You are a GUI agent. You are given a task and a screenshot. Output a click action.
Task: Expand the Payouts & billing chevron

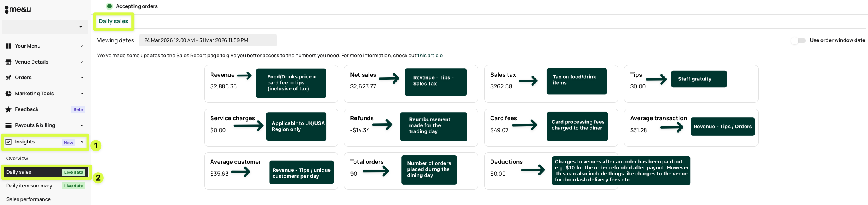tap(82, 125)
